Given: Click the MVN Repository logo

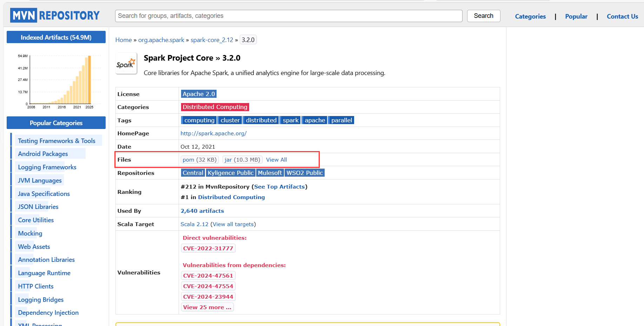Looking at the screenshot, I should pos(55,16).
